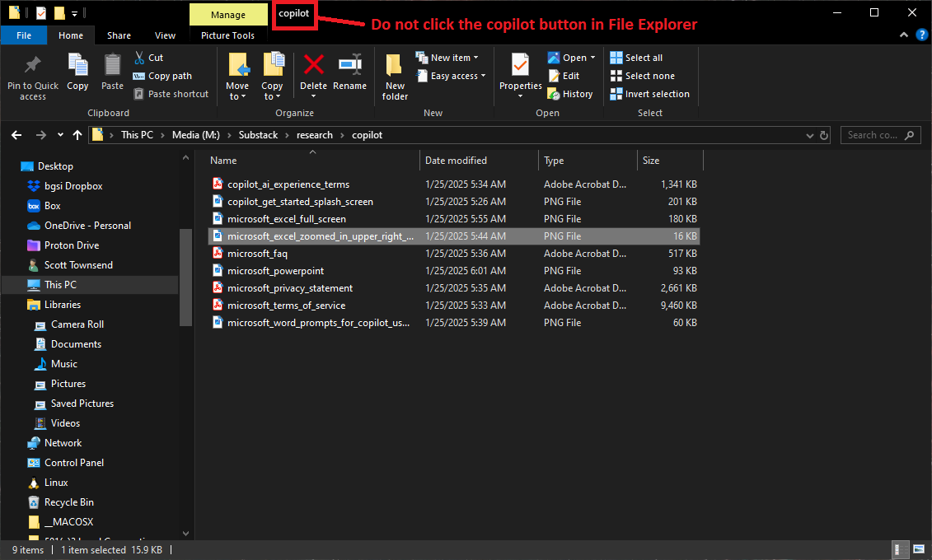Screen dimensions: 932x560
Task: Cut the selected item with scissors icon
Action: [148, 58]
